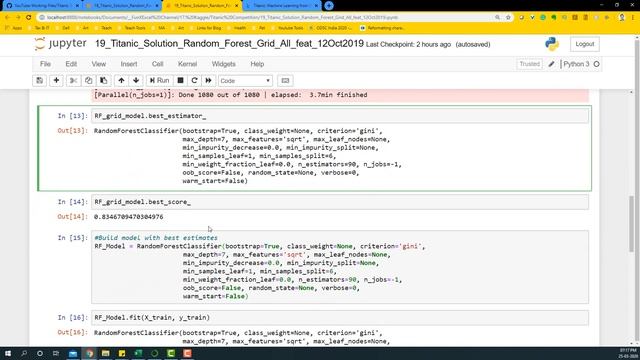
Task: Open the Kernel menu
Action: tap(187, 64)
